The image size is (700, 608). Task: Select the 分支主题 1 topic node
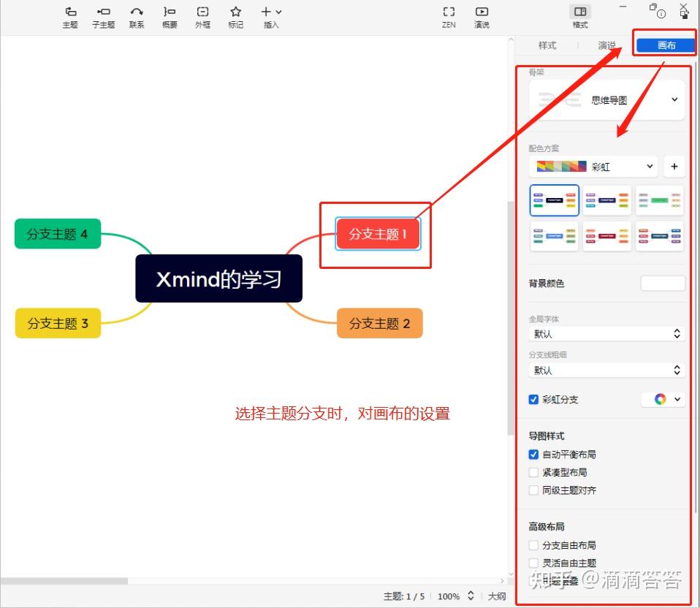click(376, 234)
